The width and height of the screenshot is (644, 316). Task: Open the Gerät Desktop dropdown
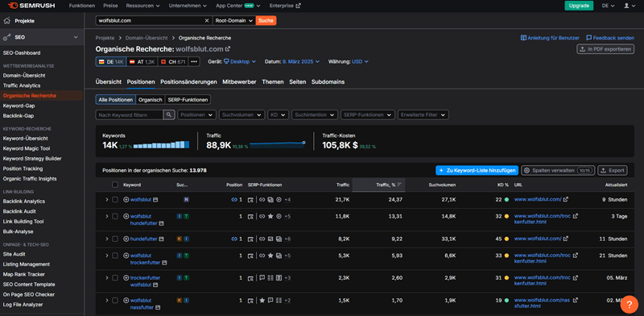click(240, 62)
